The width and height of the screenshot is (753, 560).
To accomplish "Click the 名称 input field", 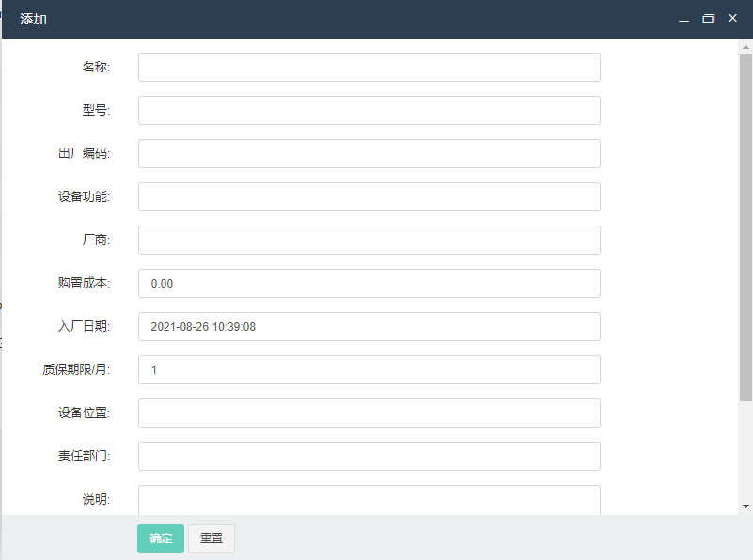I will point(369,67).
